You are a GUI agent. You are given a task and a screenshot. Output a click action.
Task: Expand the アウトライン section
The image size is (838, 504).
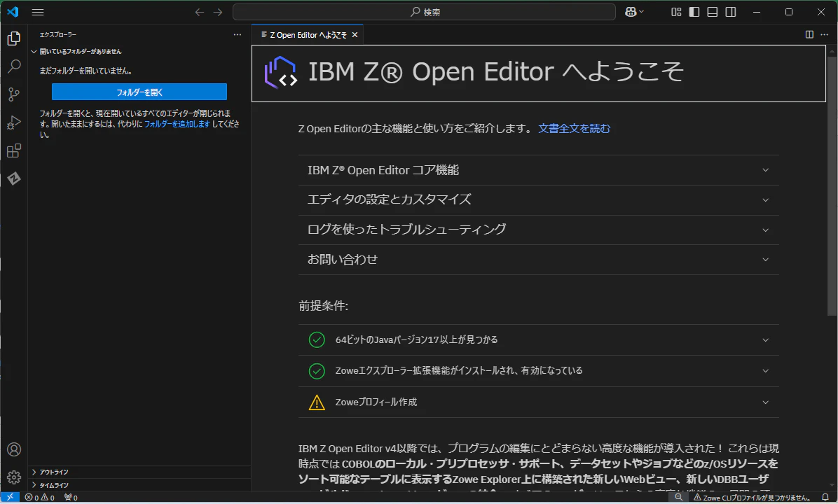click(x=139, y=472)
